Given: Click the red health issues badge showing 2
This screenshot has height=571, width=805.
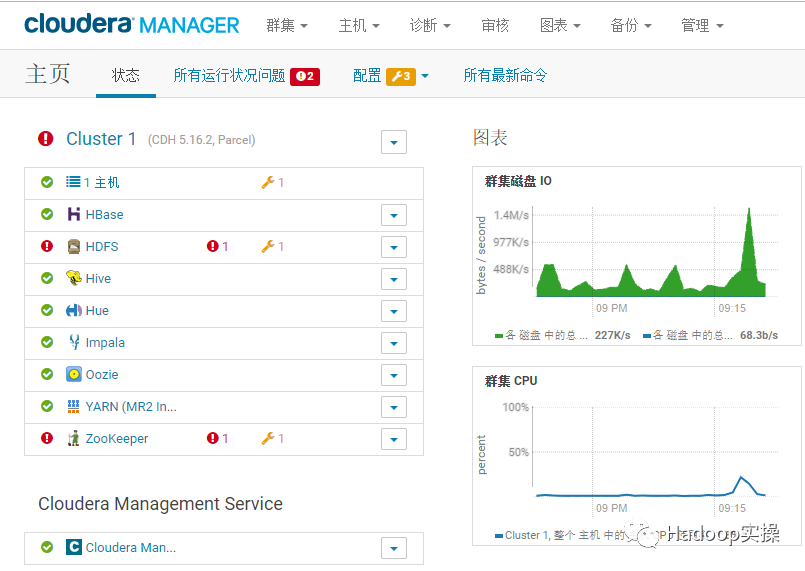Looking at the screenshot, I should (305, 77).
